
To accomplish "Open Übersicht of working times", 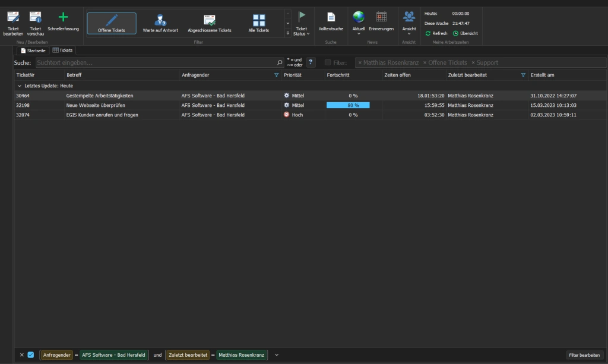I will click(x=465, y=33).
